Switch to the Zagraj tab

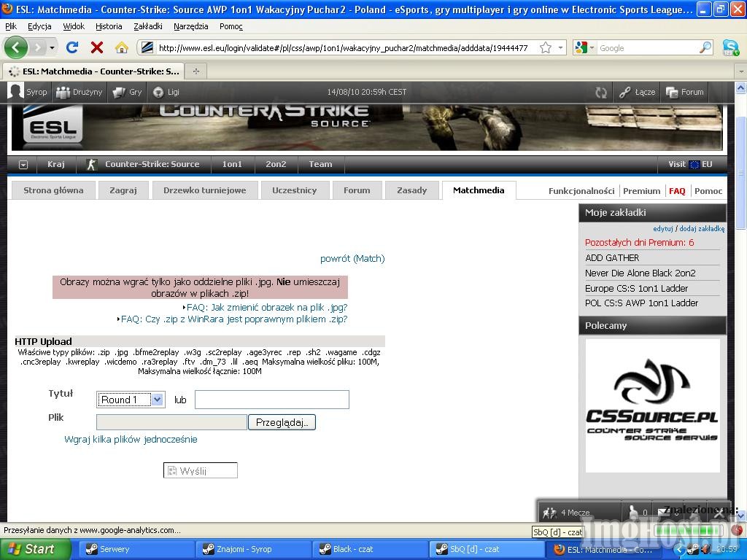[x=123, y=190]
